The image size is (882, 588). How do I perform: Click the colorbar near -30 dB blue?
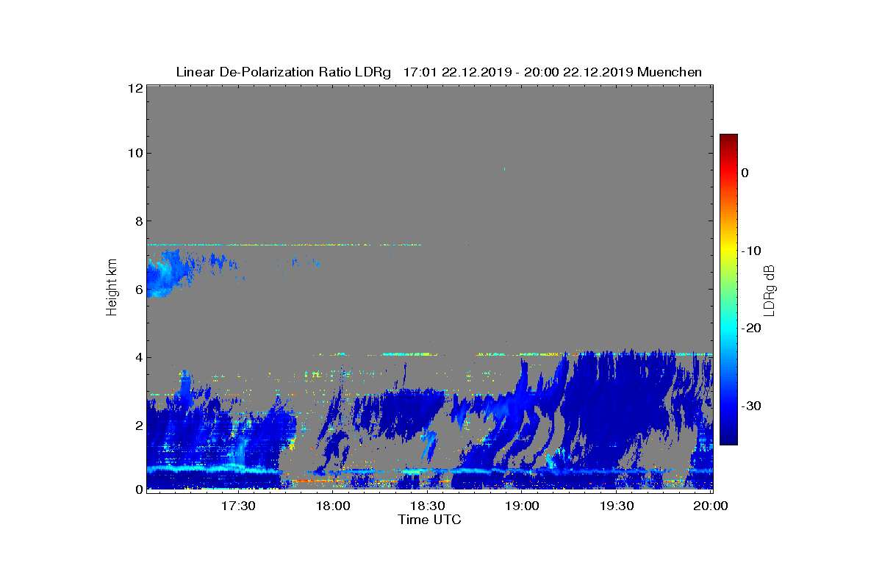pos(728,406)
